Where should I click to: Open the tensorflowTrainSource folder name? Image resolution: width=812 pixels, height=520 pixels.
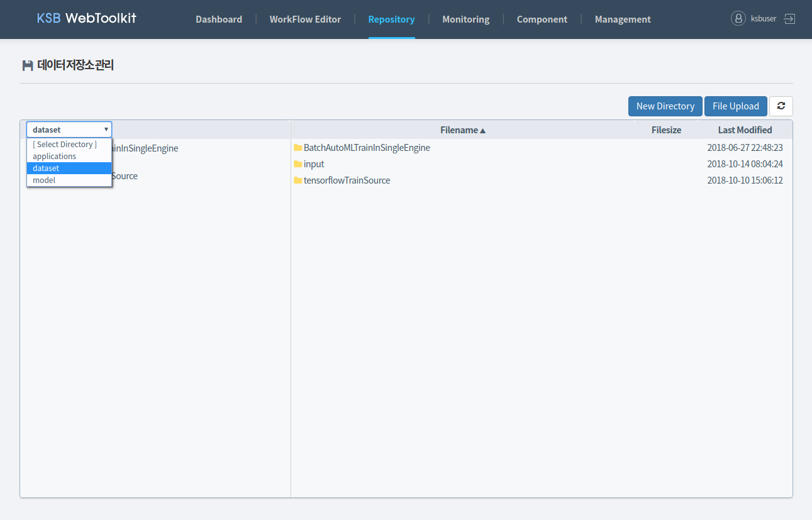347,180
